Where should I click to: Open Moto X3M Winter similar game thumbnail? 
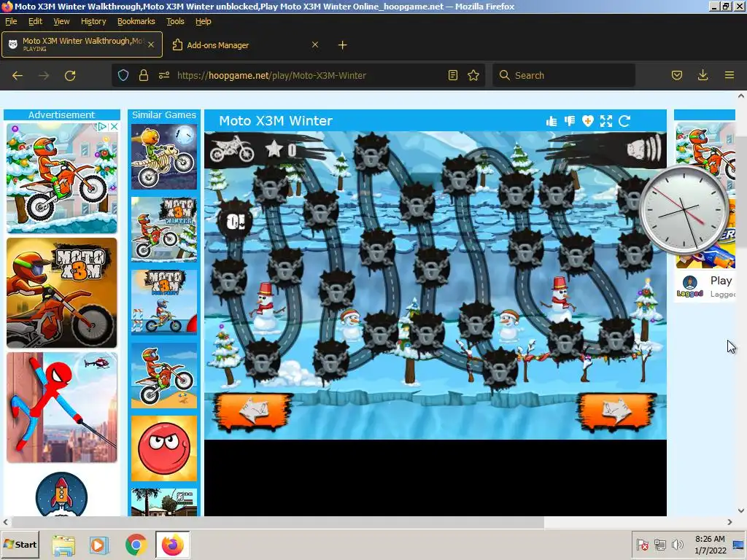(164, 230)
